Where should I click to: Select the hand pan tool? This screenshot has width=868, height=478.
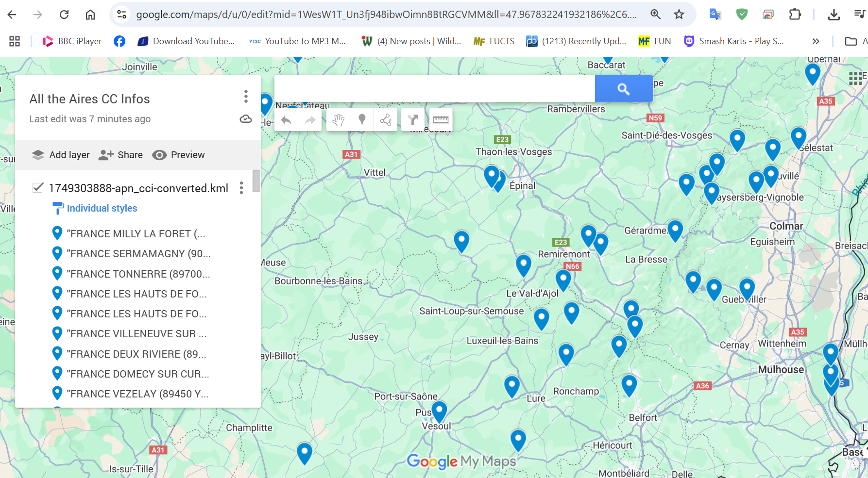pyautogui.click(x=339, y=120)
